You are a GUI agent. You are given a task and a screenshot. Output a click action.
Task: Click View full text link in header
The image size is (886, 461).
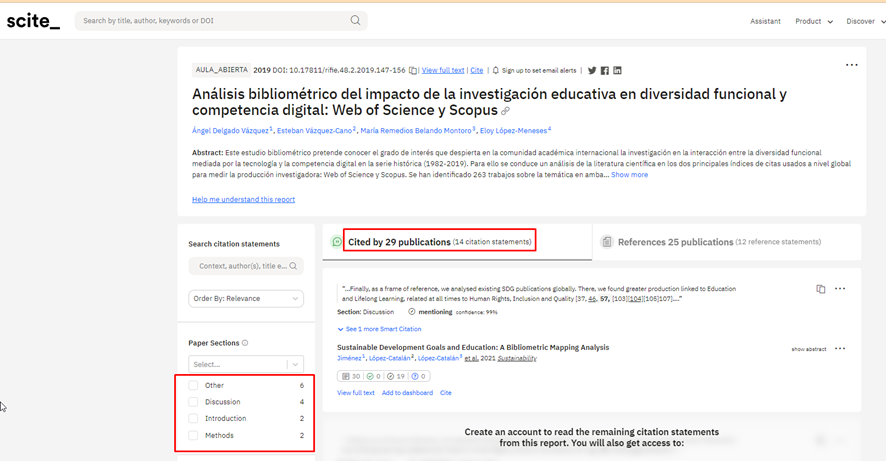pyautogui.click(x=443, y=71)
